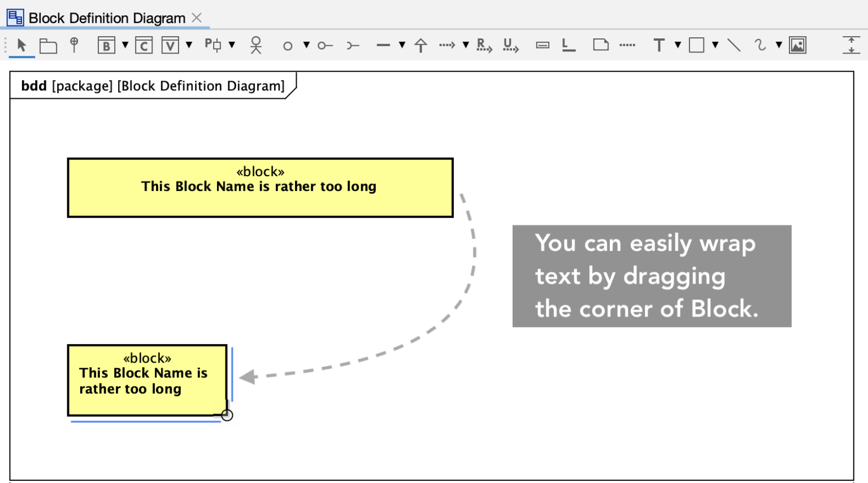This screenshot has width=868, height=483.
Task: Close the Block Definition Diagram tab
Action: point(196,17)
